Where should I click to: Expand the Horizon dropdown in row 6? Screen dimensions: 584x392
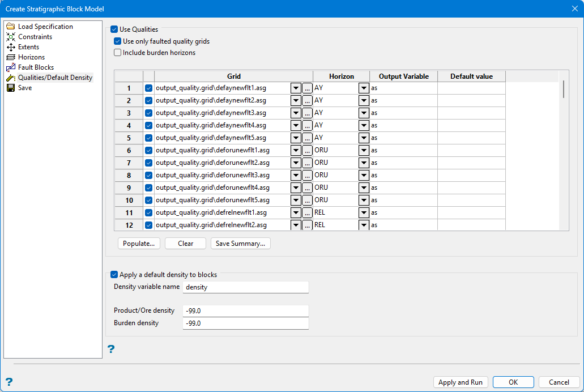pyautogui.click(x=364, y=150)
